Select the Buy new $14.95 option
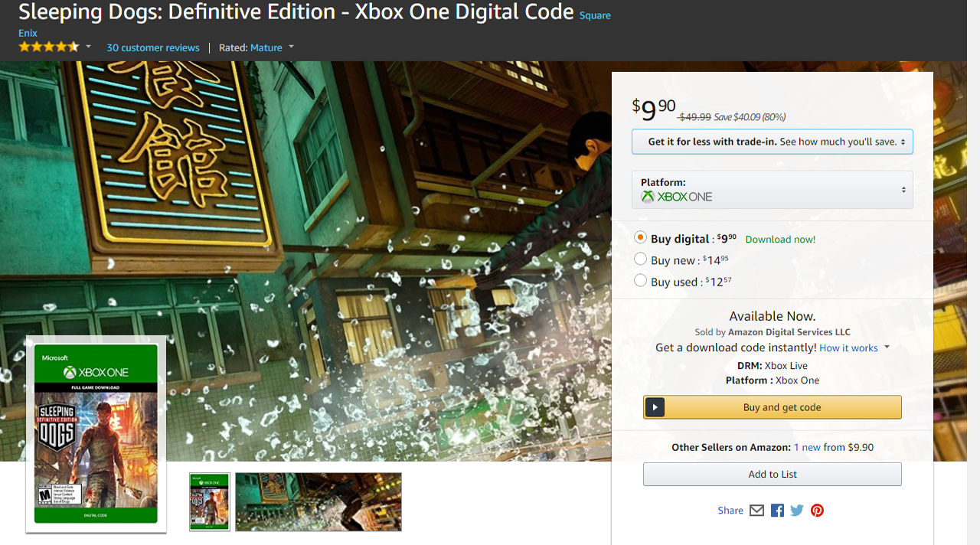This screenshot has height=545, width=980. pyautogui.click(x=641, y=259)
